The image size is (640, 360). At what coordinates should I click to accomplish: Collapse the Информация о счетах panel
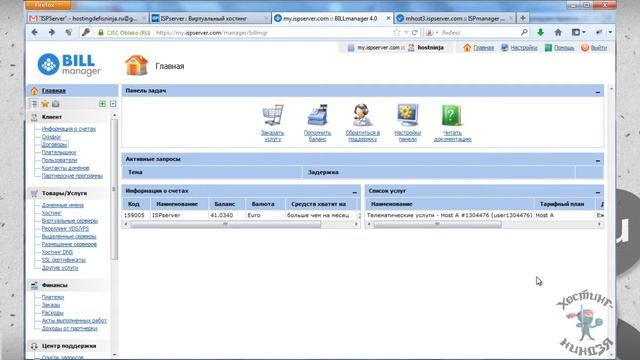pos(354,192)
